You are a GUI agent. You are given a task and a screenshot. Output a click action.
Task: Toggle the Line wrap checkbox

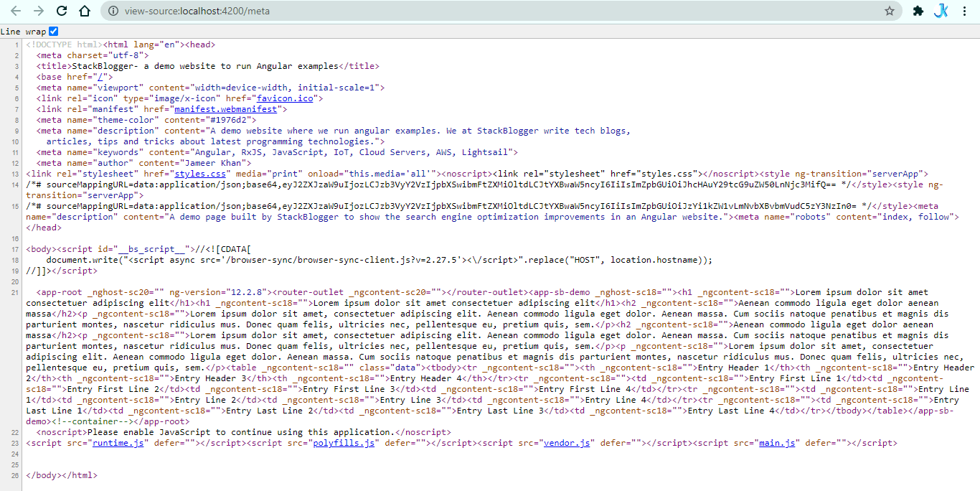[54, 32]
